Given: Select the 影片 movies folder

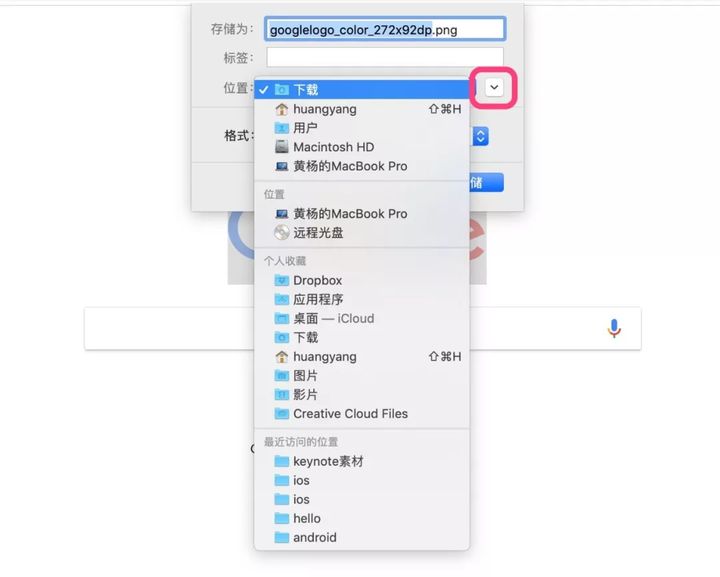Looking at the screenshot, I should click(x=362, y=395).
